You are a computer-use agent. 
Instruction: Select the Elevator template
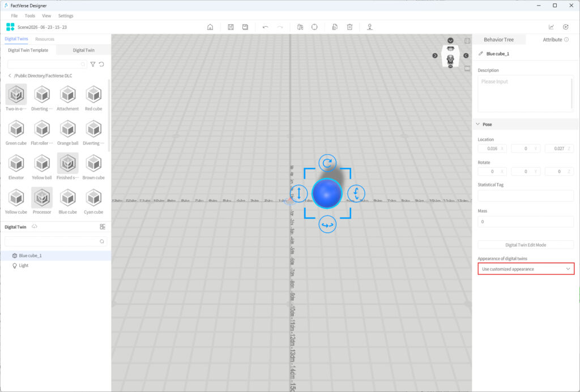tap(16, 167)
